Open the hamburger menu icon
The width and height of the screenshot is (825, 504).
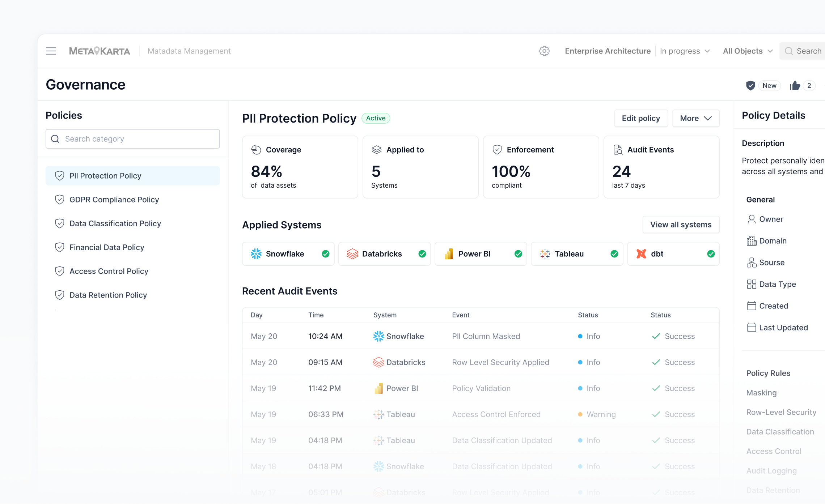51,51
